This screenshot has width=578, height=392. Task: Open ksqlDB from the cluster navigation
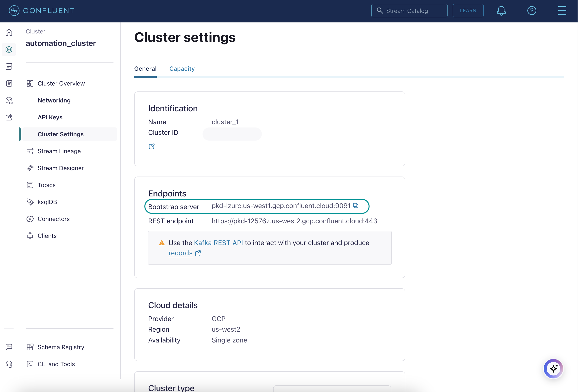tap(47, 202)
